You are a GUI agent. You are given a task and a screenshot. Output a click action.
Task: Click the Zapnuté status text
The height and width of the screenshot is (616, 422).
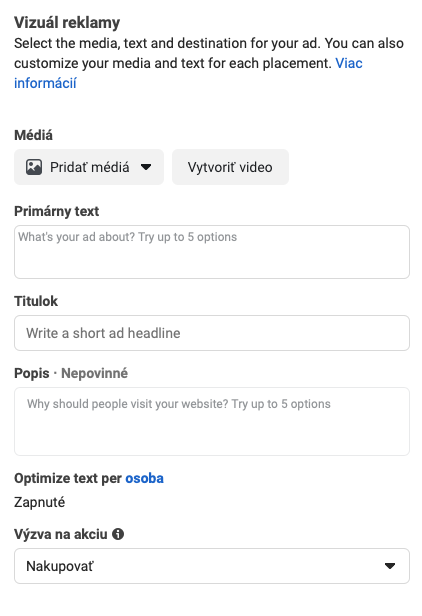pos(40,502)
